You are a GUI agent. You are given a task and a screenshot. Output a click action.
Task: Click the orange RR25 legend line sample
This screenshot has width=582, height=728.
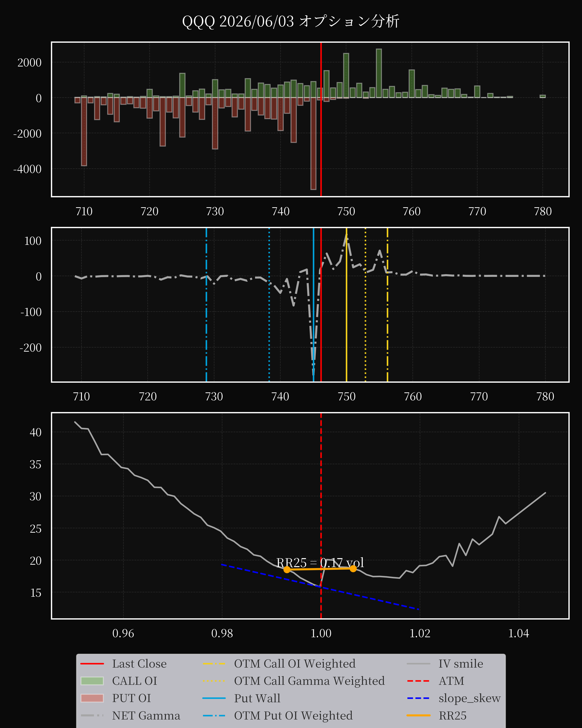[419, 716]
